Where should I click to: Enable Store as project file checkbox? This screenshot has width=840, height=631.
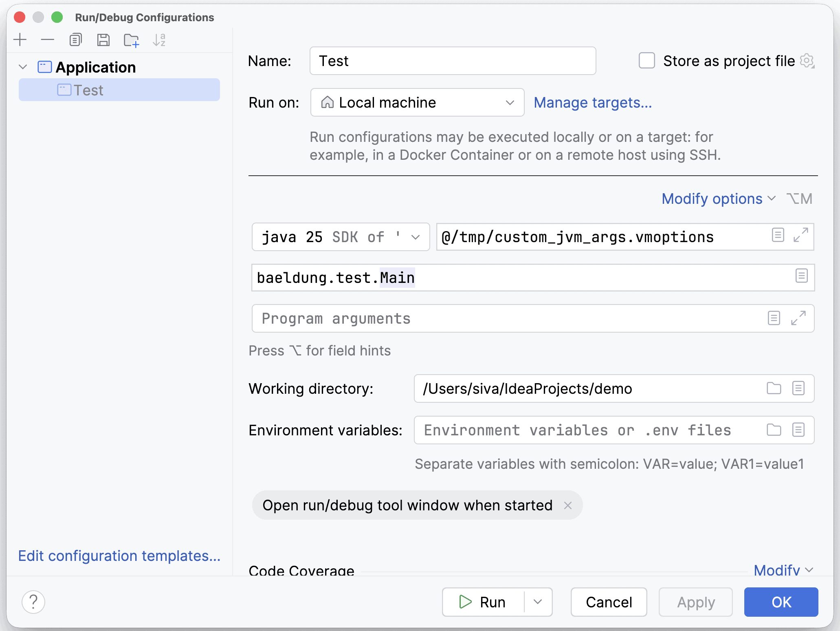[646, 61]
